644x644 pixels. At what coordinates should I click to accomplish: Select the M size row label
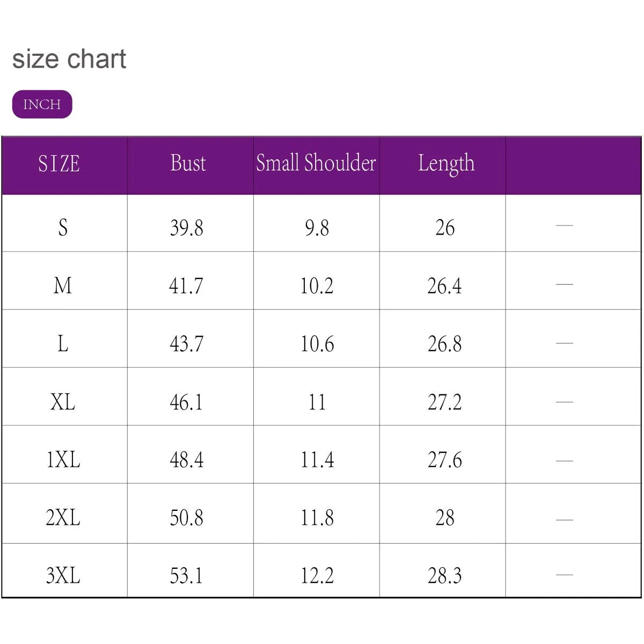[63, 286]
